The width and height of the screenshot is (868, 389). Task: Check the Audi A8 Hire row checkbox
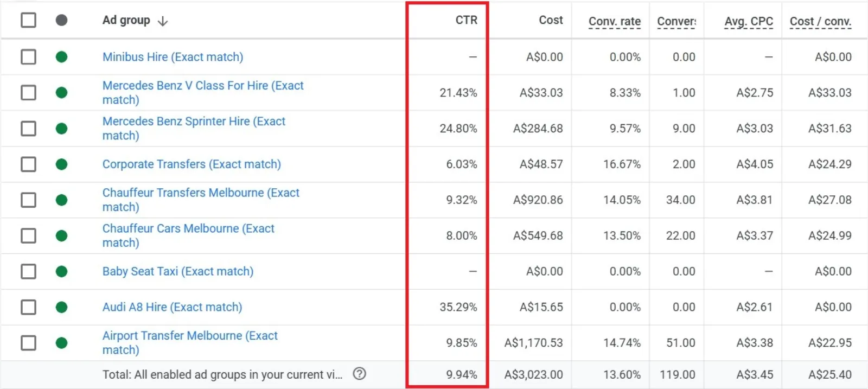point(28,307)
